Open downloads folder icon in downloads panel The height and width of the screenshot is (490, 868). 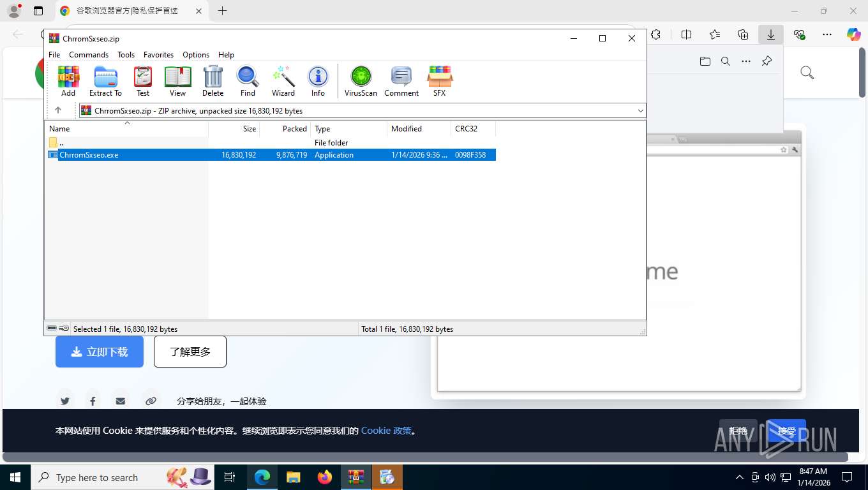[705, 61]
